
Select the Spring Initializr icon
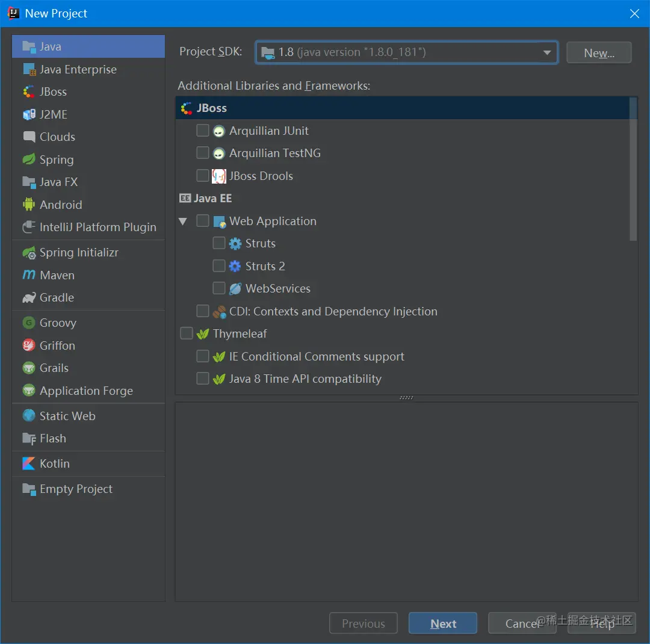29,253
